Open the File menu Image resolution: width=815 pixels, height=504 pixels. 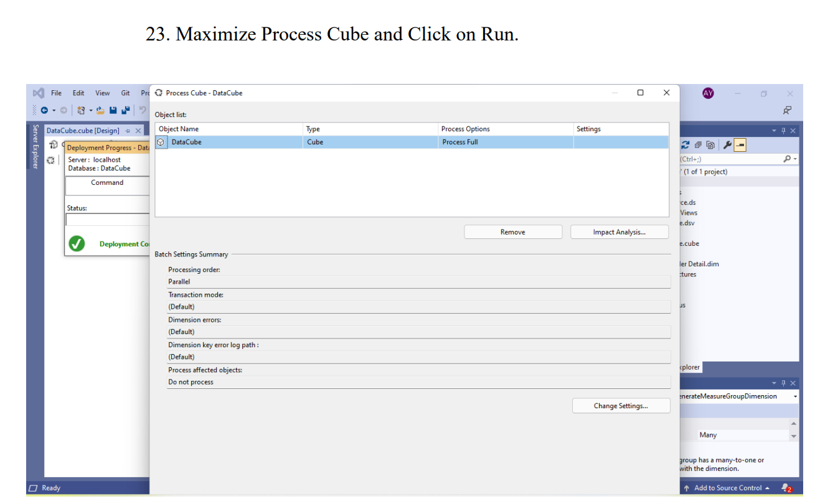point(56,93)
